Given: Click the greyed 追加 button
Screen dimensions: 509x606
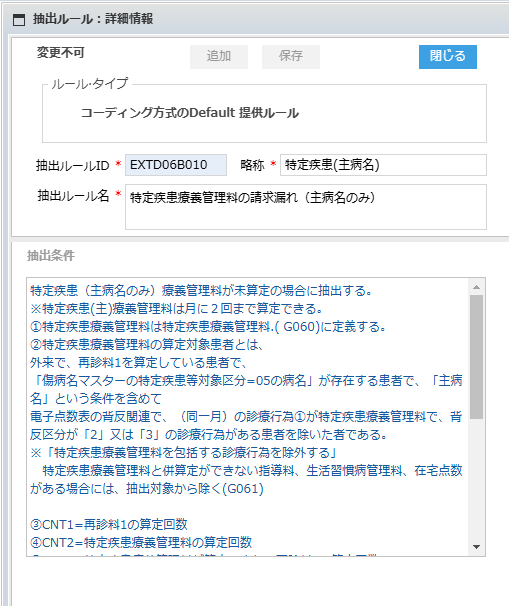Looking at the screenshot, I should point(219,56).
